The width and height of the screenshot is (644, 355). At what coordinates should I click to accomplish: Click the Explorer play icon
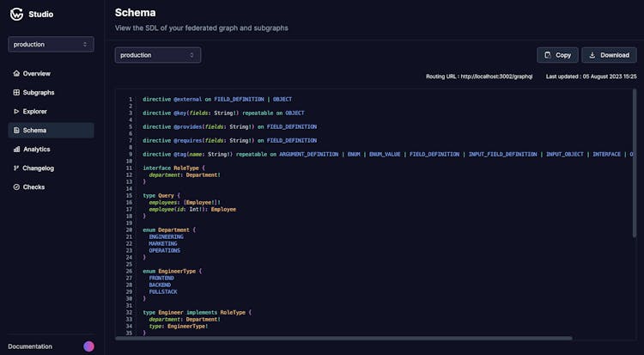click(15, 112)
